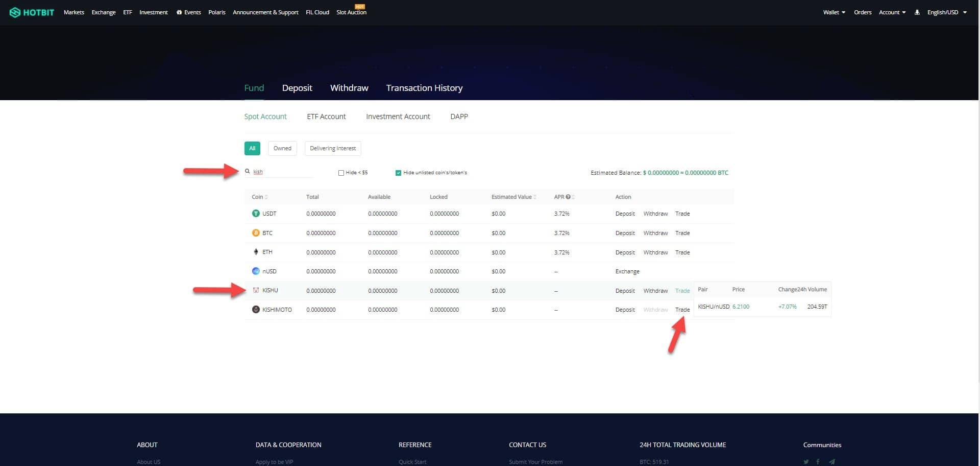
Task: Open the Slot Auction page
Action: (x=351, y=12)
